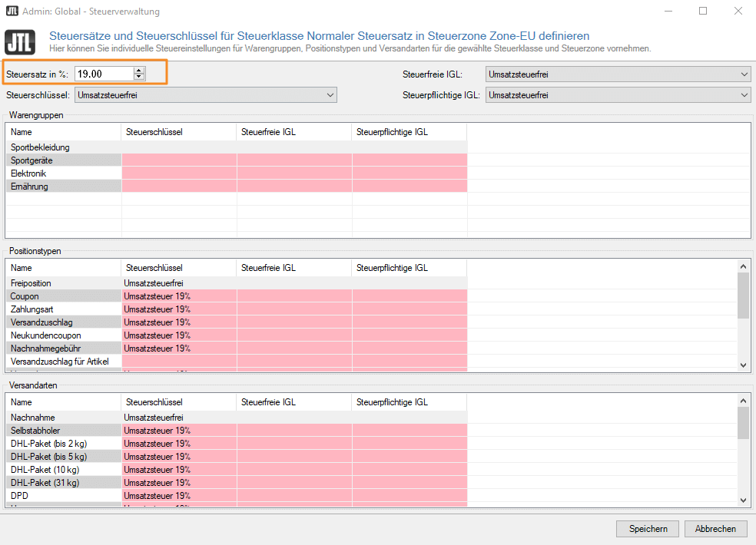The height and width of the screenshot is (545, 756).
Task: Click the Abbrechen button
Action: click(x=715, y=529)
